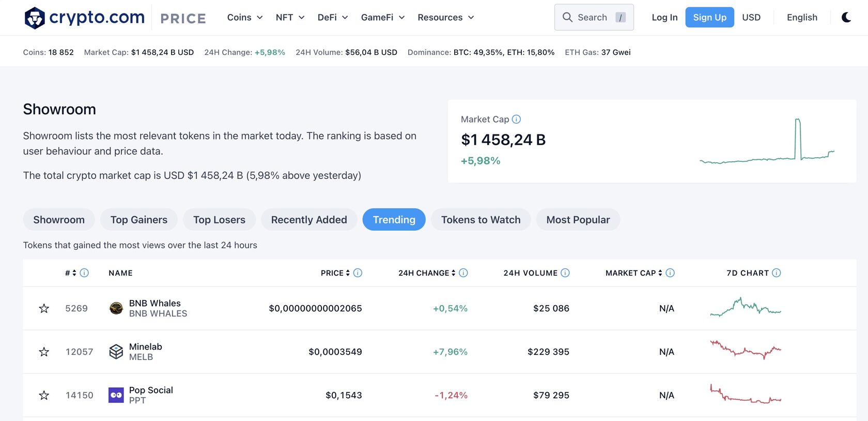Open Tokens to Watch tab
Screen dimensions: 868x421
(x=481, y=220)
